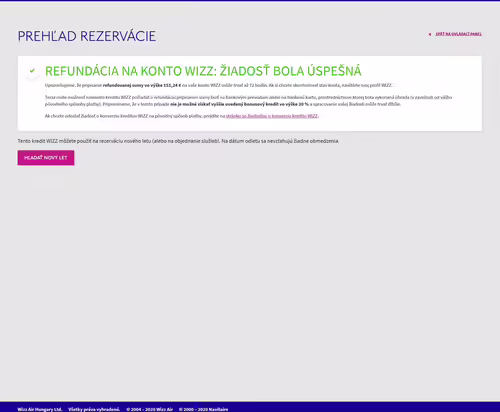Image resolution: width=500 pixels, height=412 pixels.
Task: Click the refunded amount 151,24 € text
Action: tap(142, 85)
